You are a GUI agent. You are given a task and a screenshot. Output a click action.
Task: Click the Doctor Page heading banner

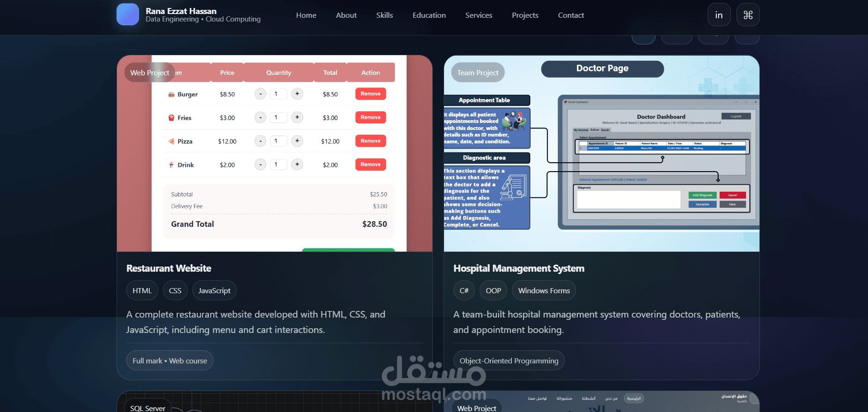point(602,68)
